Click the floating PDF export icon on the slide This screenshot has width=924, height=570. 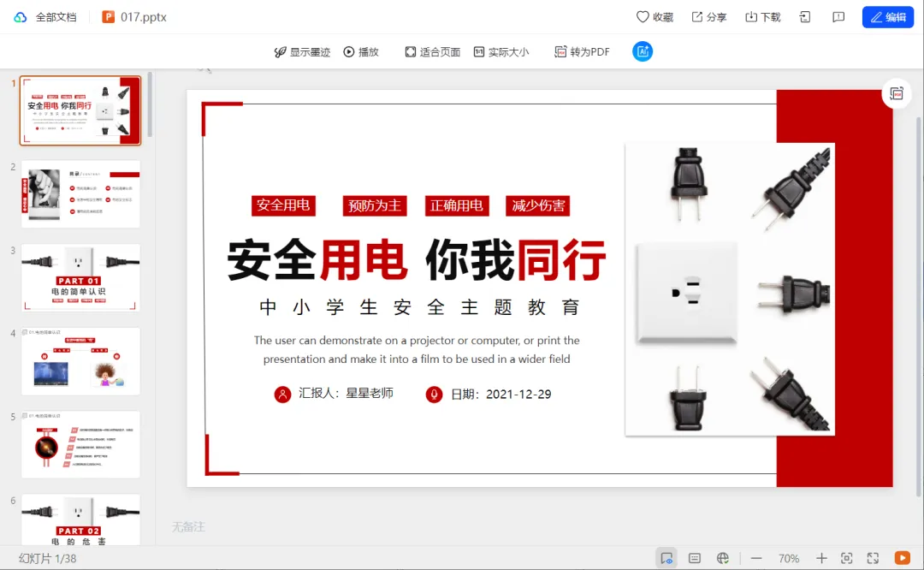coord(897,94)
